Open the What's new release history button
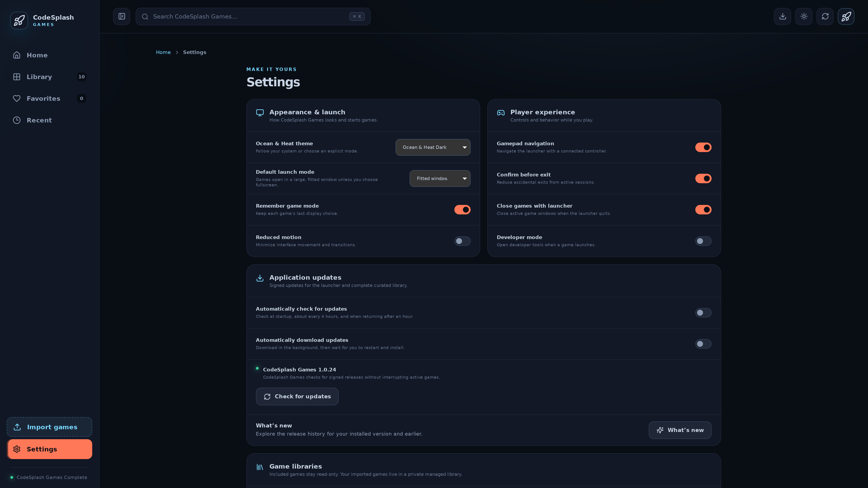 680,430
